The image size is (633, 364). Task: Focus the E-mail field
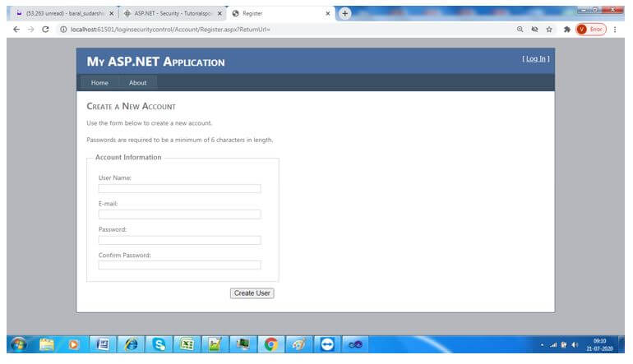pyautogui.click(x=180, y=214)
